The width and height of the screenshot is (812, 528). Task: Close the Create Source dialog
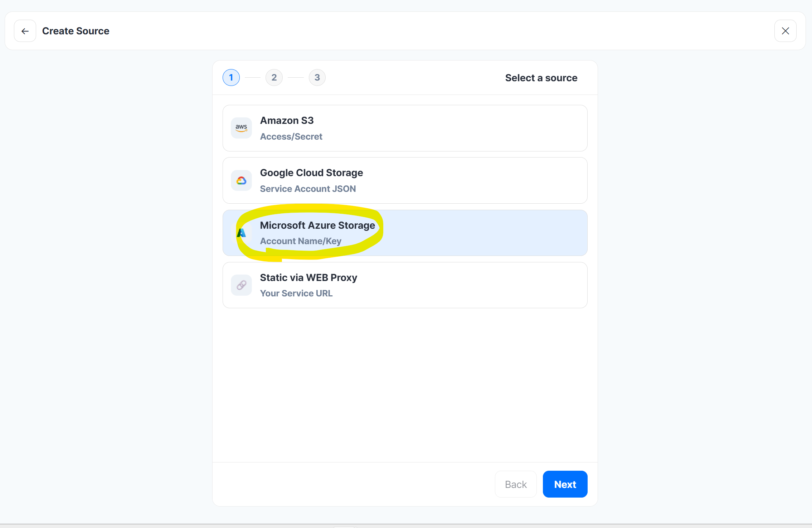tap(785, 31)
